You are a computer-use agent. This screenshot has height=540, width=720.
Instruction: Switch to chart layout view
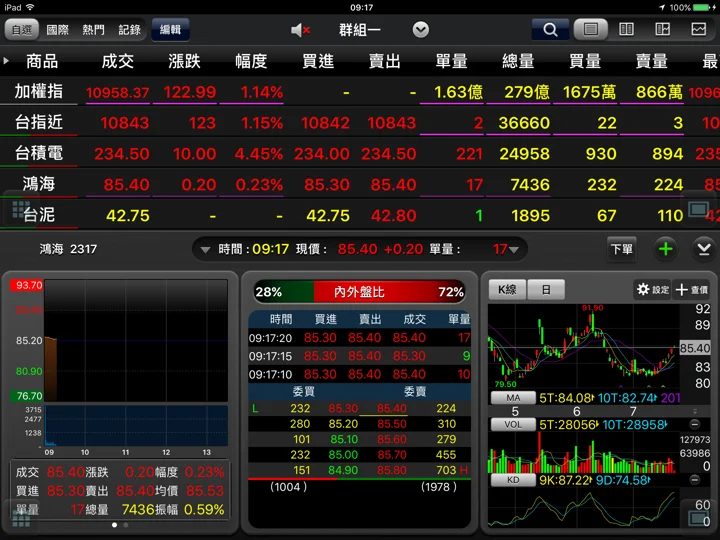[x=699, y=30]
